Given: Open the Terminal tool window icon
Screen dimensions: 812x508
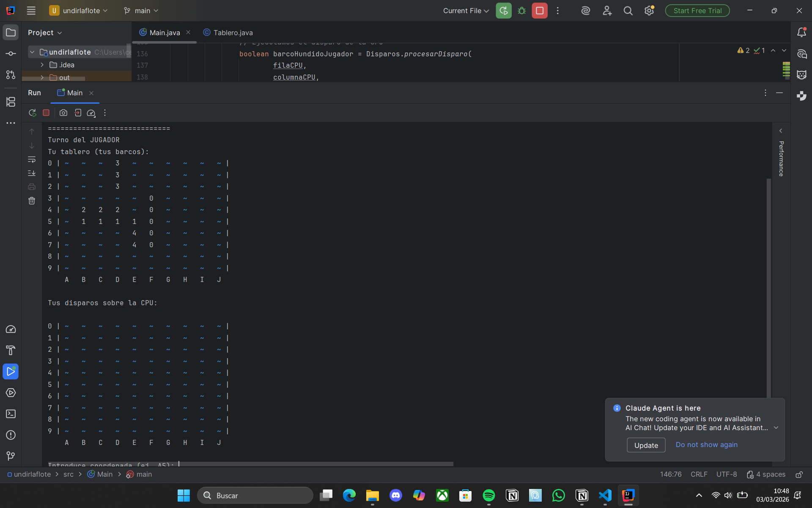Looking at the screenshot, I should [x=11, y=414].
